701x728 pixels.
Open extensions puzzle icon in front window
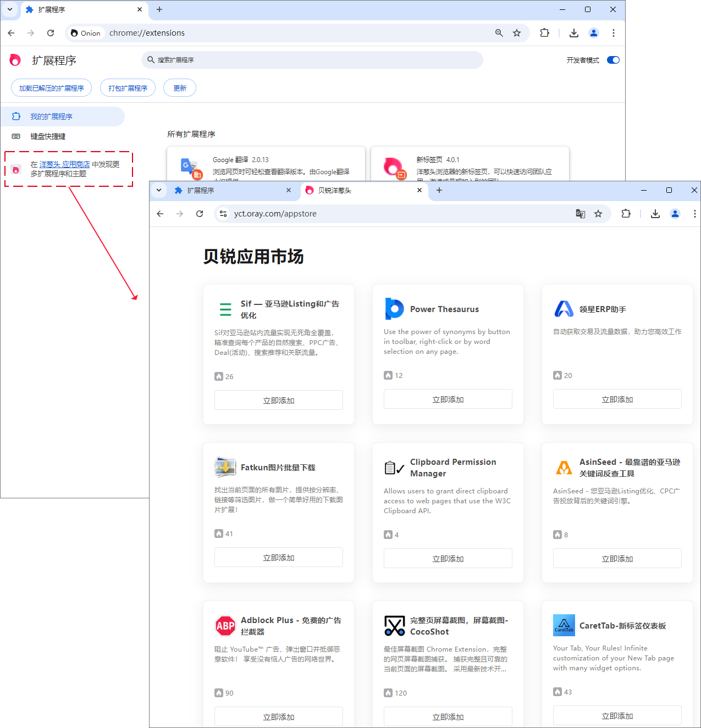(x=626, y=214)
